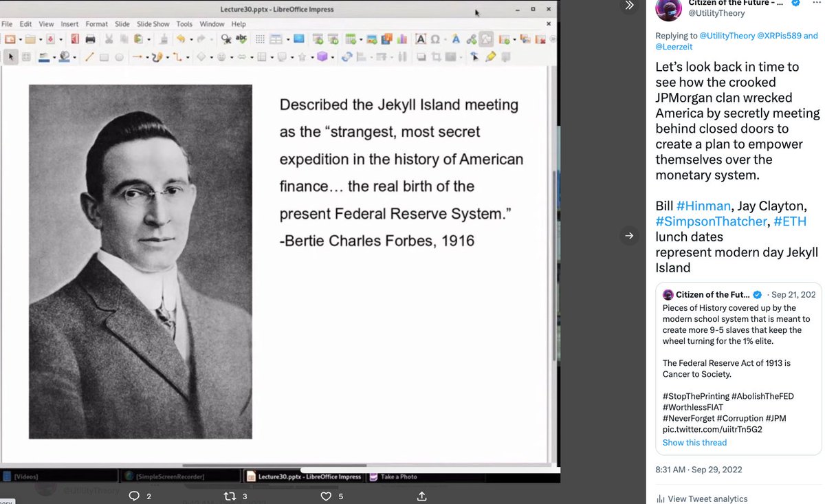825x504 pixels.
Task: Open Save icon dropdown arrow
Action: [x=60, y=39]
